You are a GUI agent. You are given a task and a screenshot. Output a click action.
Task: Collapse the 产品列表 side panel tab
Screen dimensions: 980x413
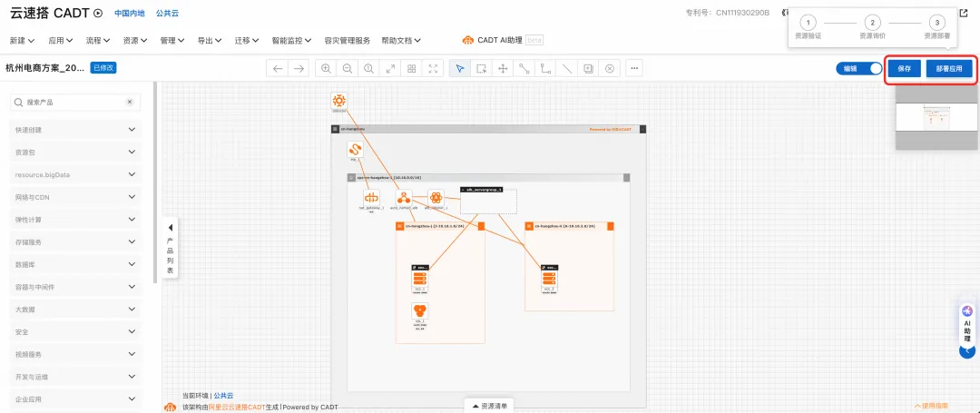(x=170, y=249)
